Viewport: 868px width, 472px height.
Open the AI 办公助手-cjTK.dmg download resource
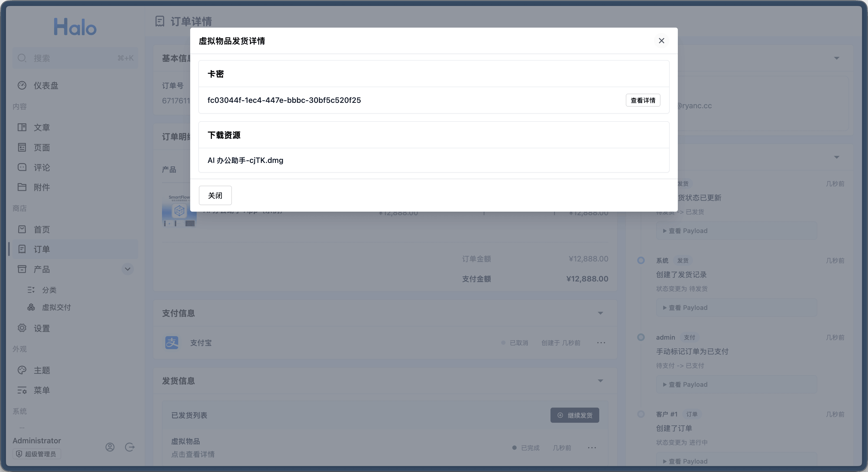[245, 160]
